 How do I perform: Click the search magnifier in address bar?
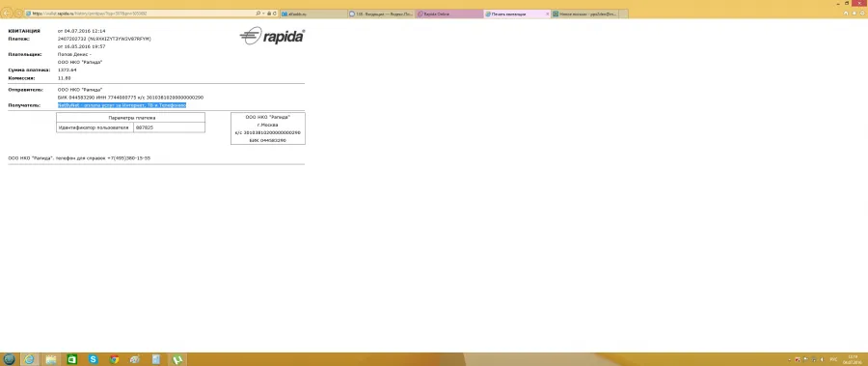click(258, 13)
